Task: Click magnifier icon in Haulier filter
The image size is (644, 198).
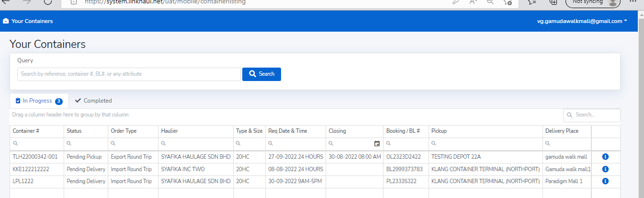Action: click(164, 143)
